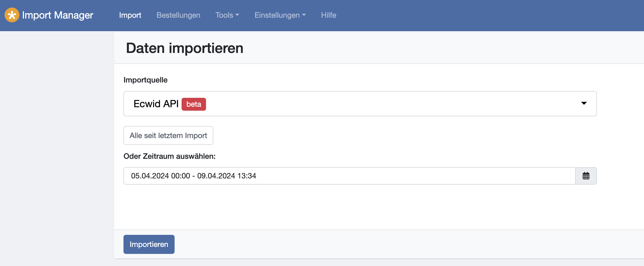The height and width of the screenshot is (266, 644).
Task: Click the caret arrow beside Einstellungen
Action: (304, 15)
